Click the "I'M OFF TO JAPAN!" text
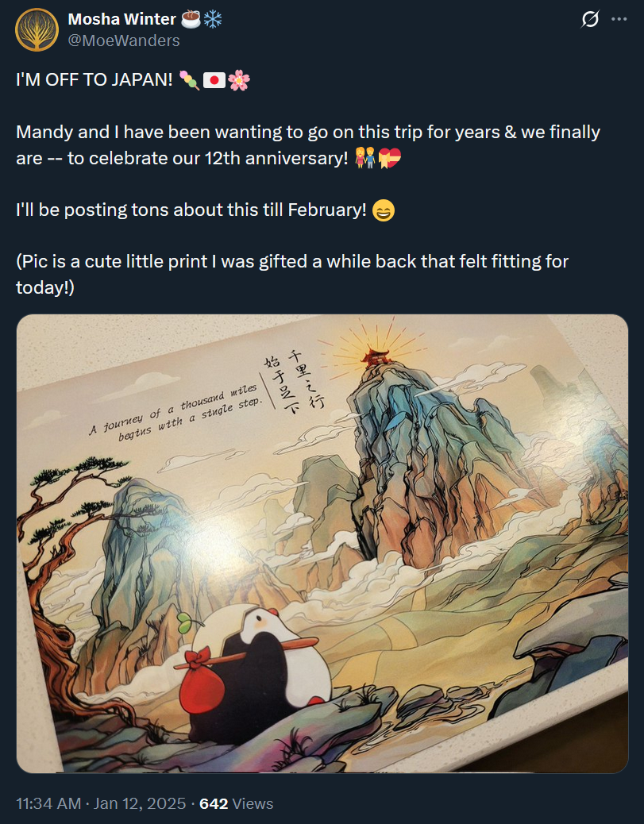The height and width of the screenshot is (824, 644). (94, 80)
